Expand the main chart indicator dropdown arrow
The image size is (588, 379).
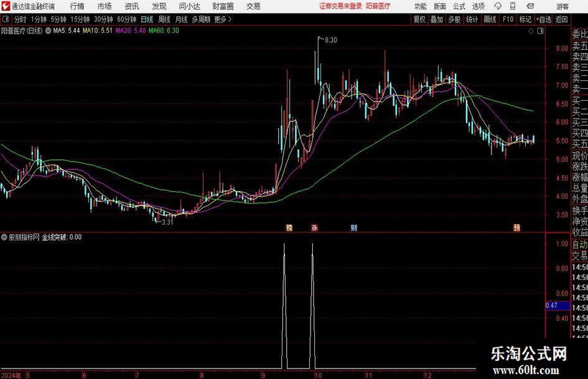[48, 30]
